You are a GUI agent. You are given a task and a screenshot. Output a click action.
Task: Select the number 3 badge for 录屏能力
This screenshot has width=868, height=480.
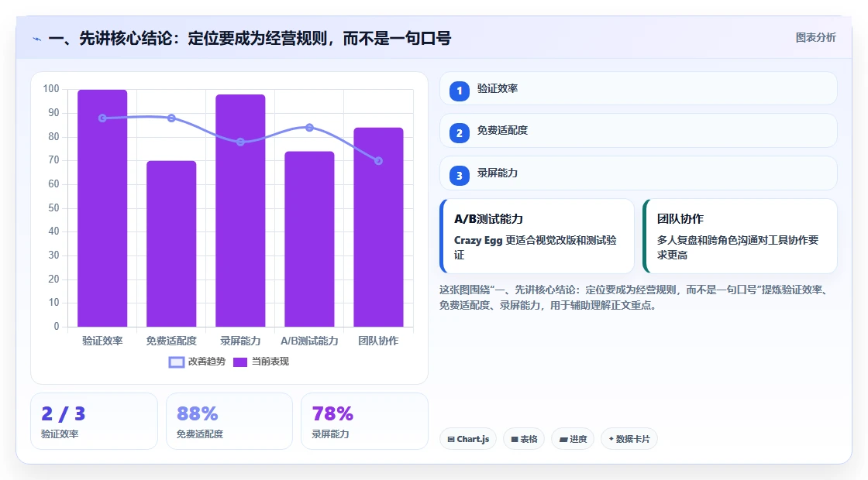pyautogui.click(x=459, y=176)
